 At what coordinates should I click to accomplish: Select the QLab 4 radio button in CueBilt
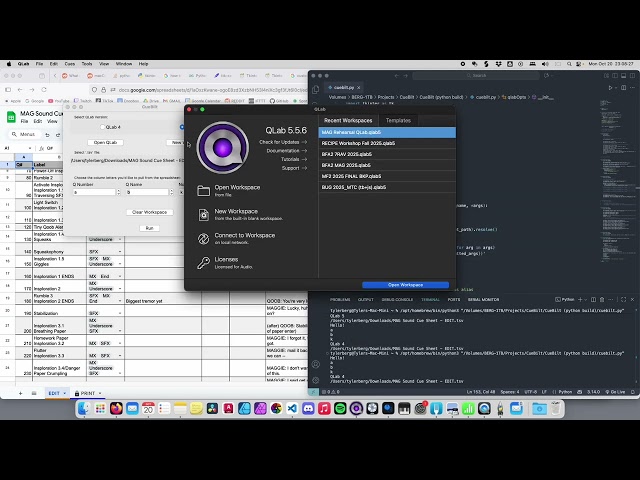(102, 127)
